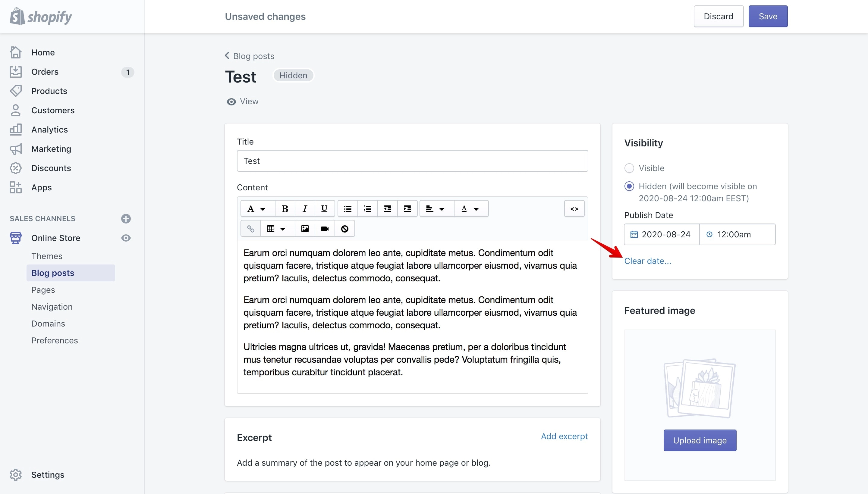
Task: Select the Hidden radio button
Action: point(629,186)
